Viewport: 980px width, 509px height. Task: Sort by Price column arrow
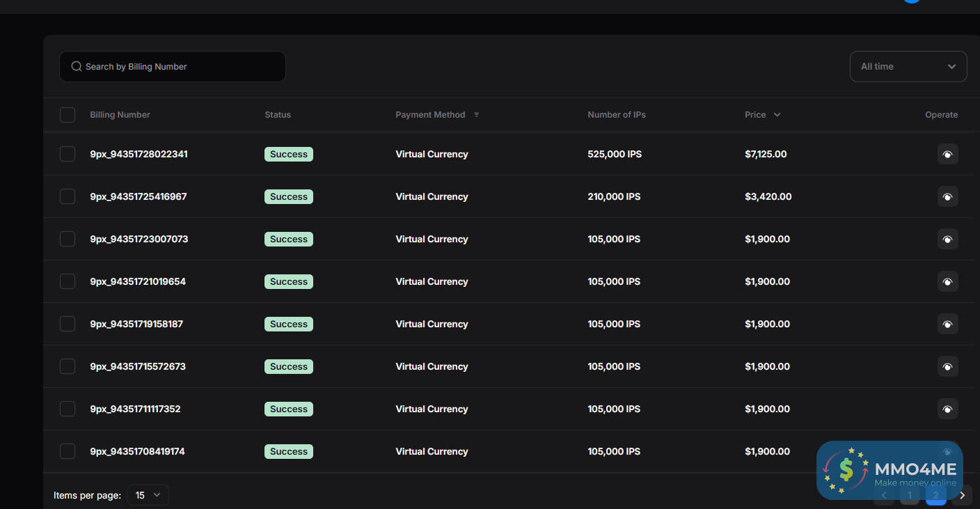[777, 115]
